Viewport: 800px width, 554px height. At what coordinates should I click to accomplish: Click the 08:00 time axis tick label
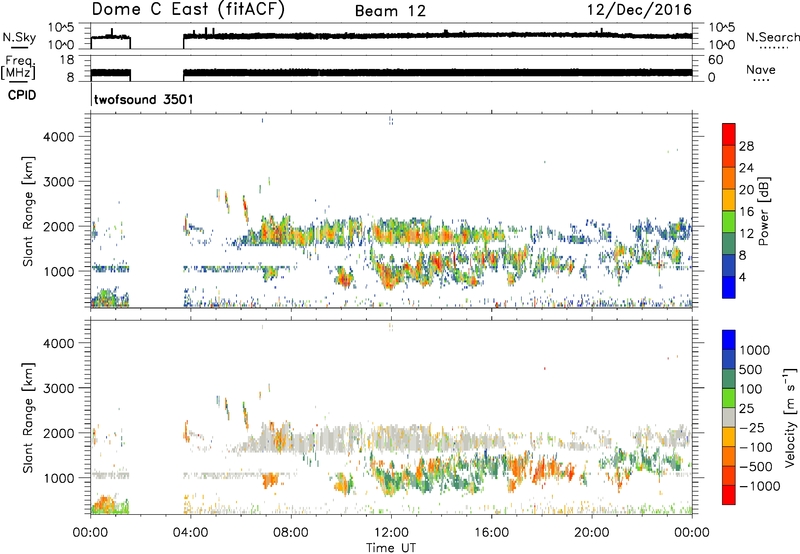tap(291, 533)
